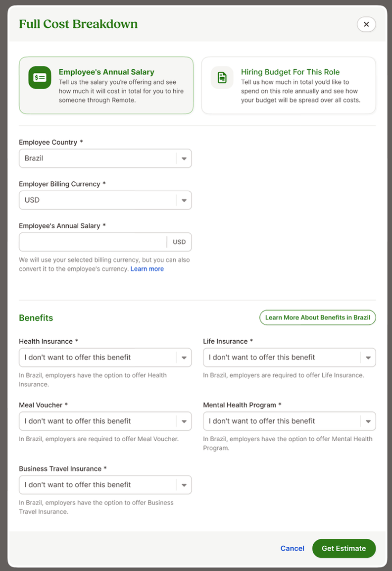The height and width of the screenshot is (571, 392).
Task: Open the Meal Voucher dropdown
Action: pos(99,421)
